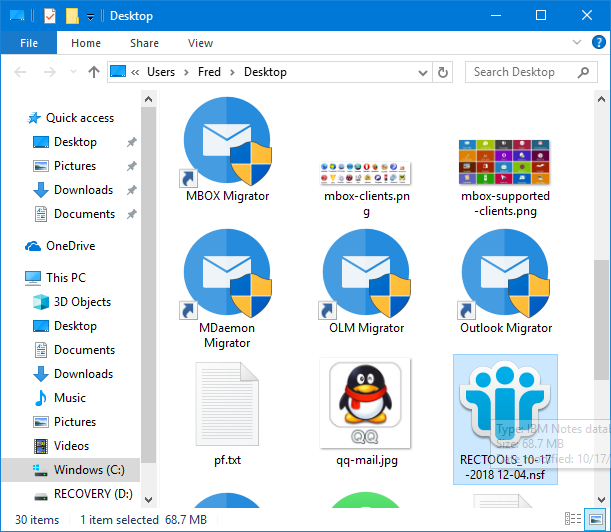The width and height of the screenshot is (611, 532).
Task: Click the pin icon next to Pictures
Action: [132, 166]
